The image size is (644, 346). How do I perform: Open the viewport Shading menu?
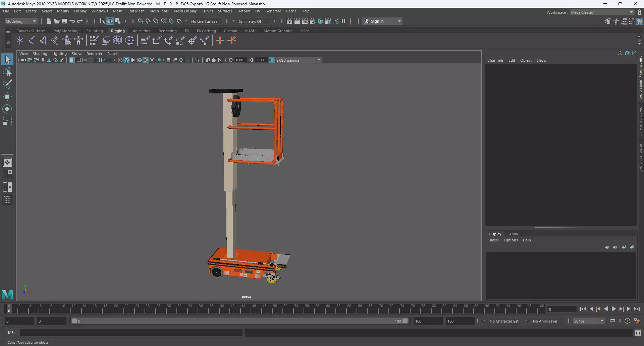[x=40, y=54]
